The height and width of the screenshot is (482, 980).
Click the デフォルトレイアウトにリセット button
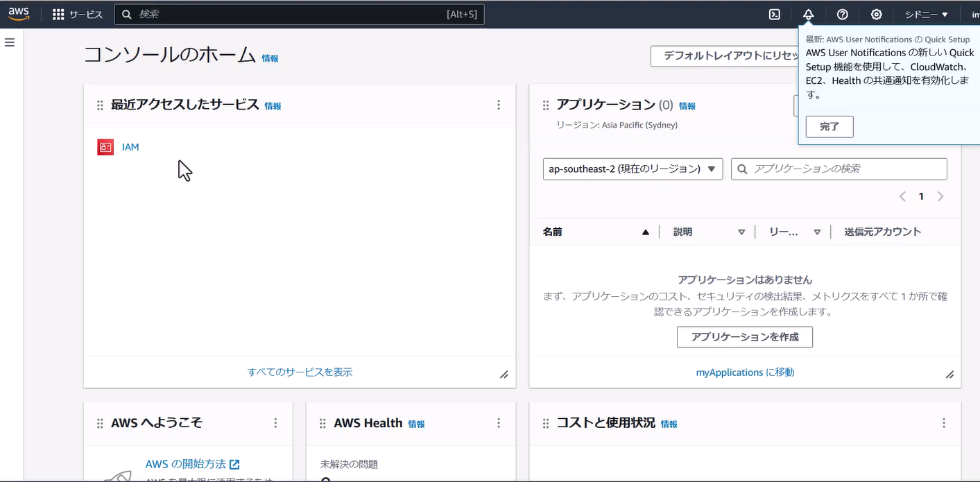[725, 56]
